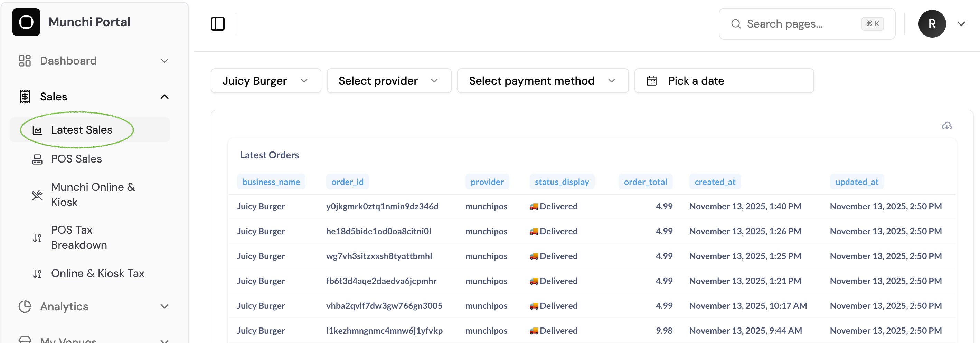Screen dimensions: 980x343
Task: Open the user account dropdown chevron
Action: click(x=961, y=24)
